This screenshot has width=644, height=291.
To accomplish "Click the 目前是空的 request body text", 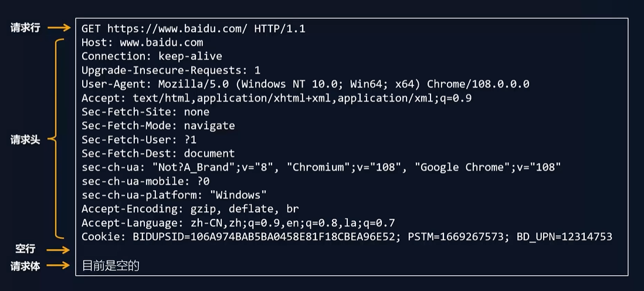I will point(111,266).
